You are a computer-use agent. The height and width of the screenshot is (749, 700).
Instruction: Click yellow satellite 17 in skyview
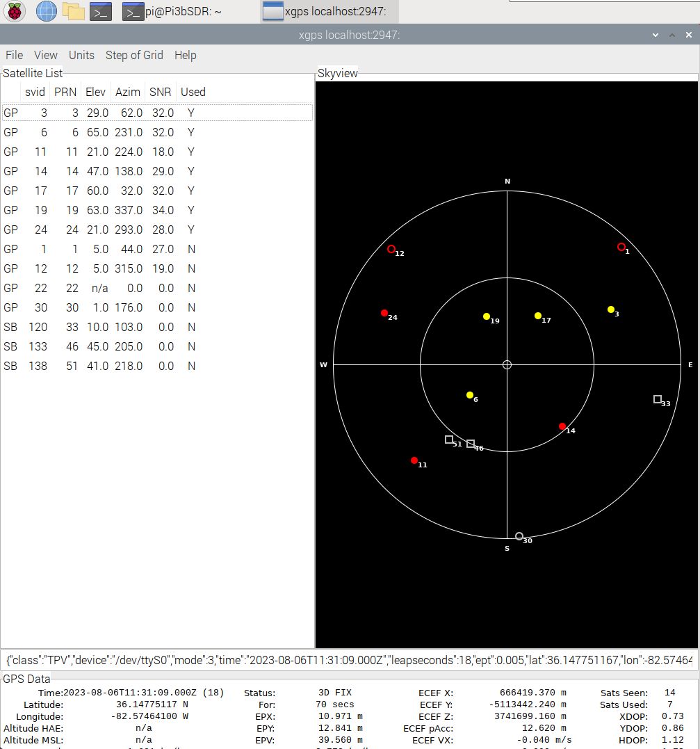538,316
